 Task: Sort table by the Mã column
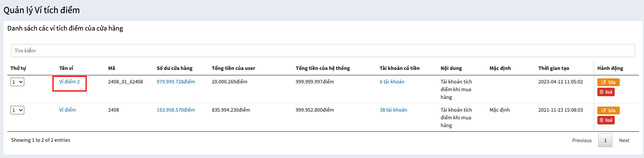(112, 68)
